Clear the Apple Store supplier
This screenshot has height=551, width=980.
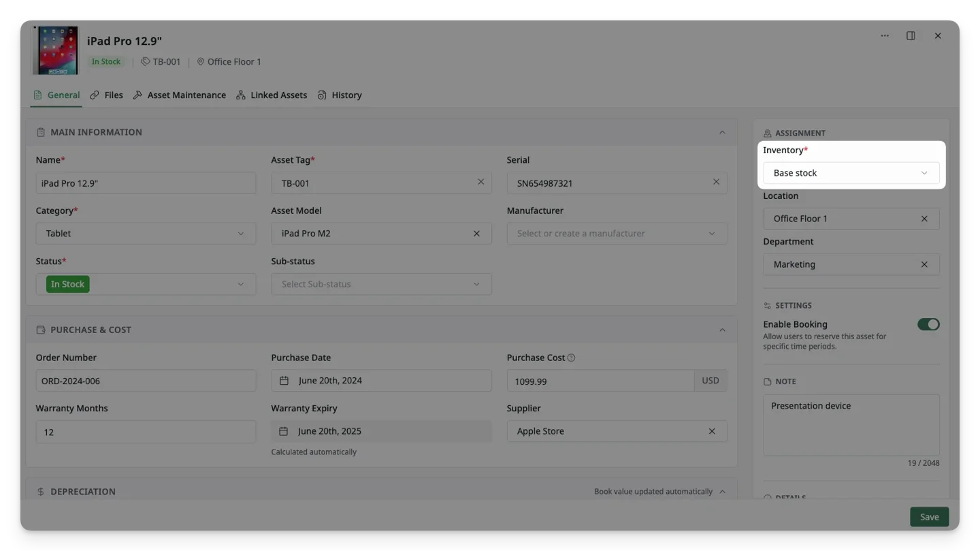pos(712,431)
